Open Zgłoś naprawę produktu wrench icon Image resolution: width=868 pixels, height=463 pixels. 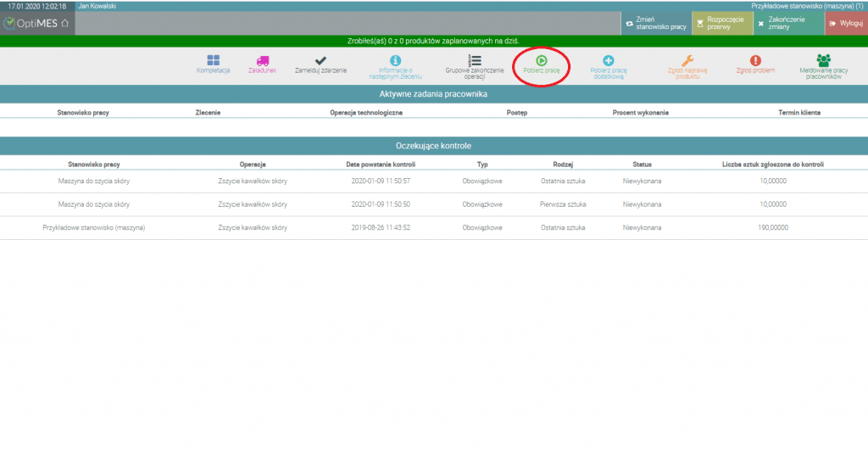tap(687, 60)
